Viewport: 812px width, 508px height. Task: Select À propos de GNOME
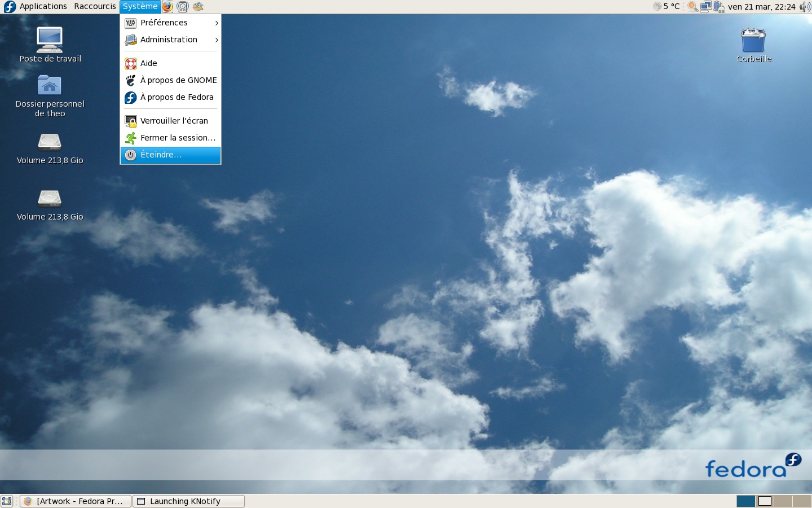pyautogui.click(x=170, y=80)
